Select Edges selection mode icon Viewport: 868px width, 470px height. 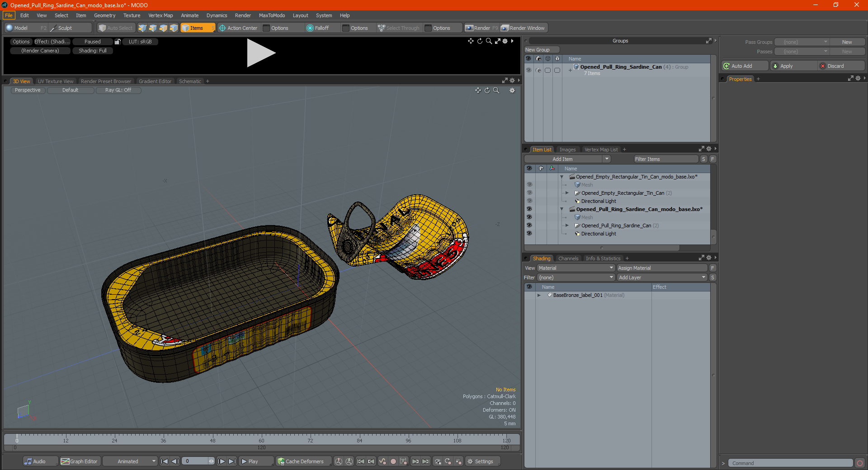coord(153,28)
